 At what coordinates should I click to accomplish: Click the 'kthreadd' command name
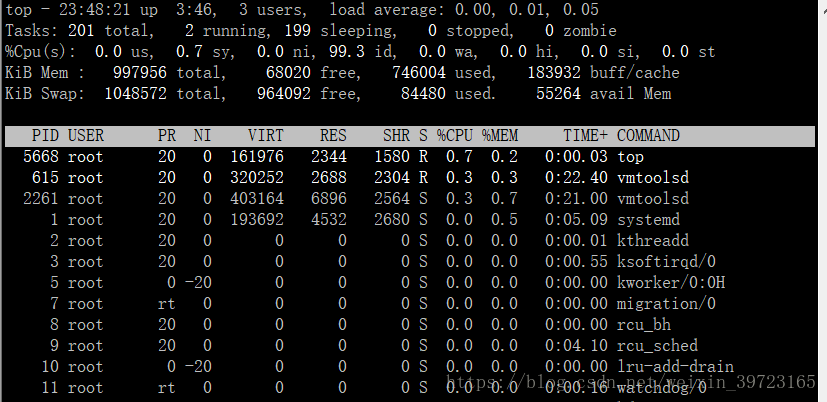pos(653,241)
